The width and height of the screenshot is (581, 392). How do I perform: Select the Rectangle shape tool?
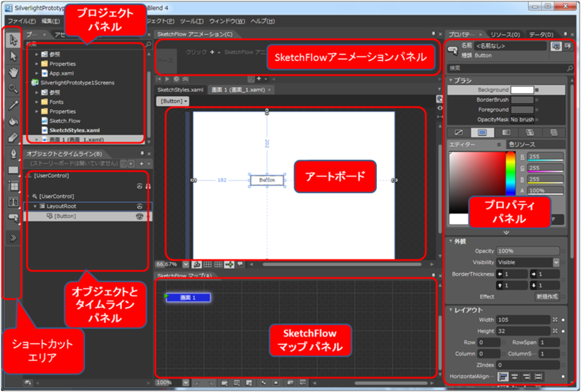(x=13, y=170)
